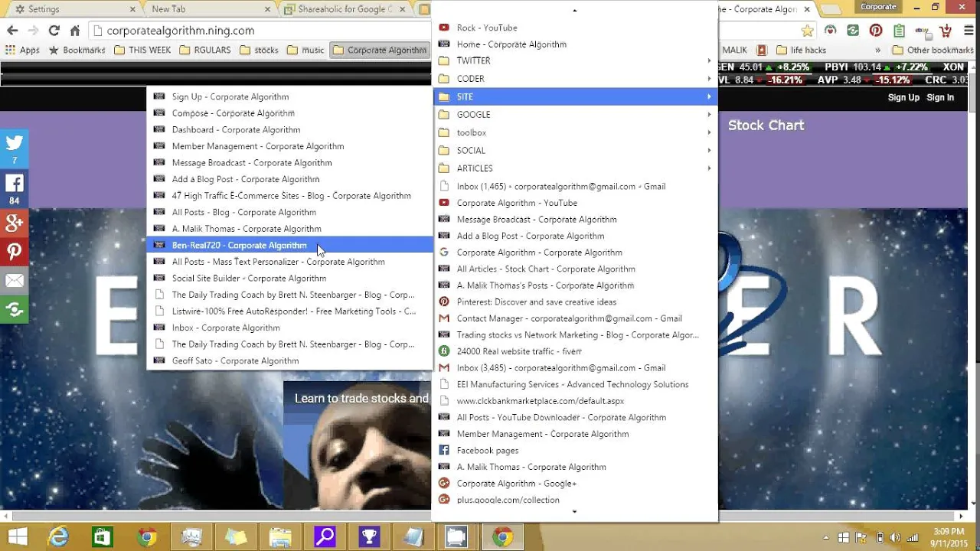Open purple magnifier search app in taskbar
The width and height of the screenshot is (980, 551).
[325, 536]
